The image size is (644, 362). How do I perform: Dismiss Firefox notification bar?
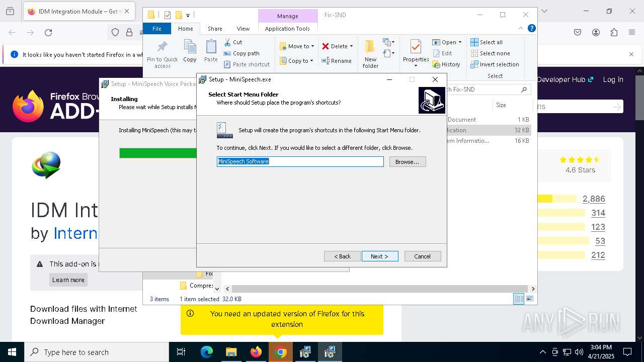tap(631, 54)
